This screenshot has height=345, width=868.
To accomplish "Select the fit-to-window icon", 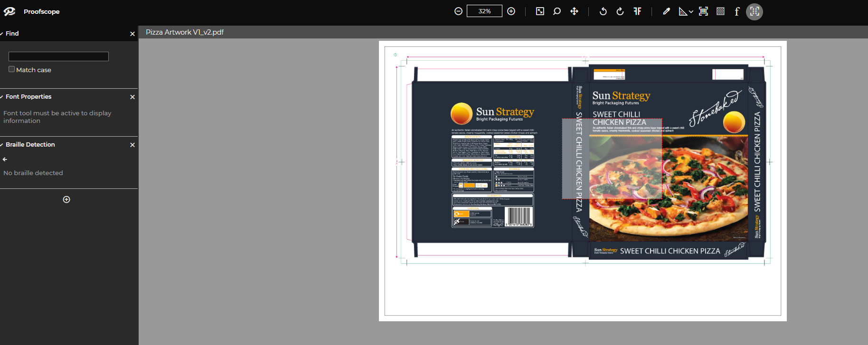I will [x=540, y=11].
